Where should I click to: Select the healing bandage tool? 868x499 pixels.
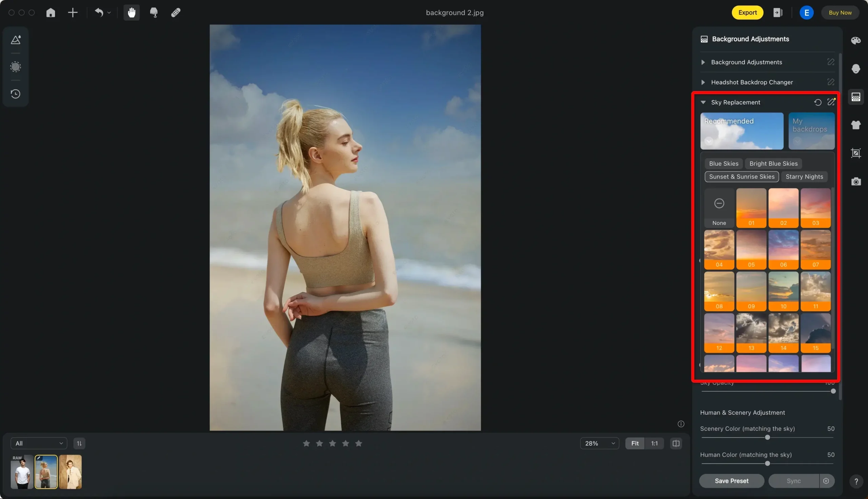[176, 13]
